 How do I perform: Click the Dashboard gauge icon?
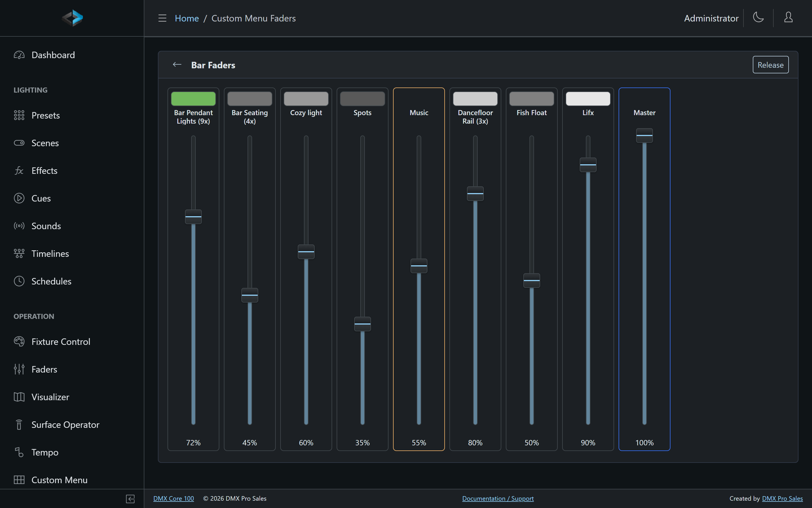pos(19,55)
